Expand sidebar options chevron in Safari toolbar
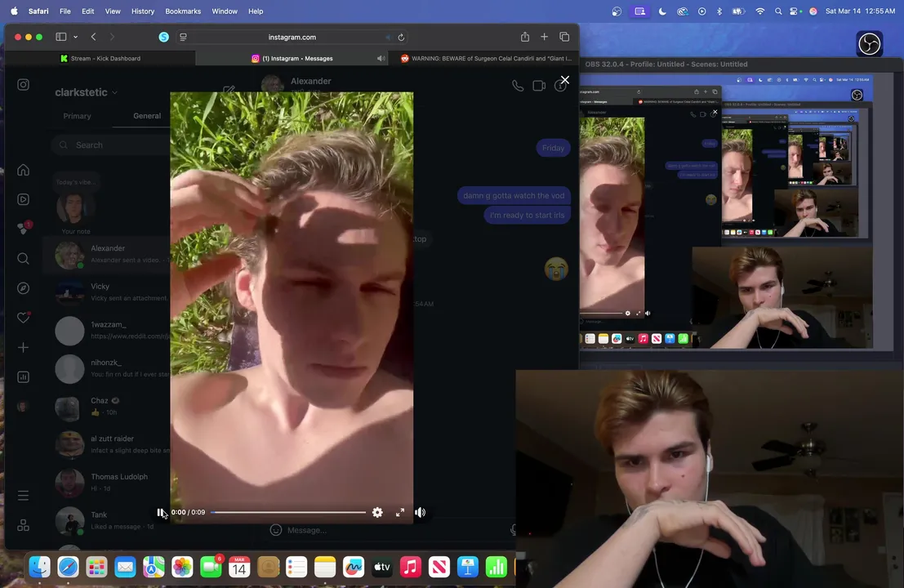 pos(75,37)
